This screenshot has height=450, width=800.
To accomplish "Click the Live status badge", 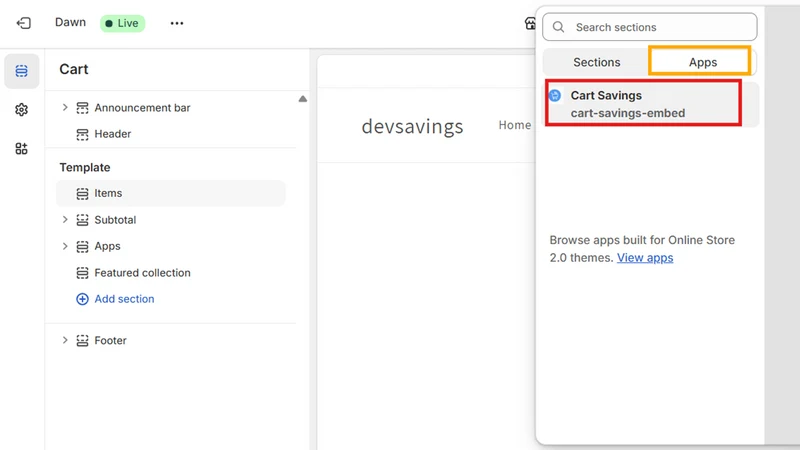I will pyautogui.click(x=122, y=23).
